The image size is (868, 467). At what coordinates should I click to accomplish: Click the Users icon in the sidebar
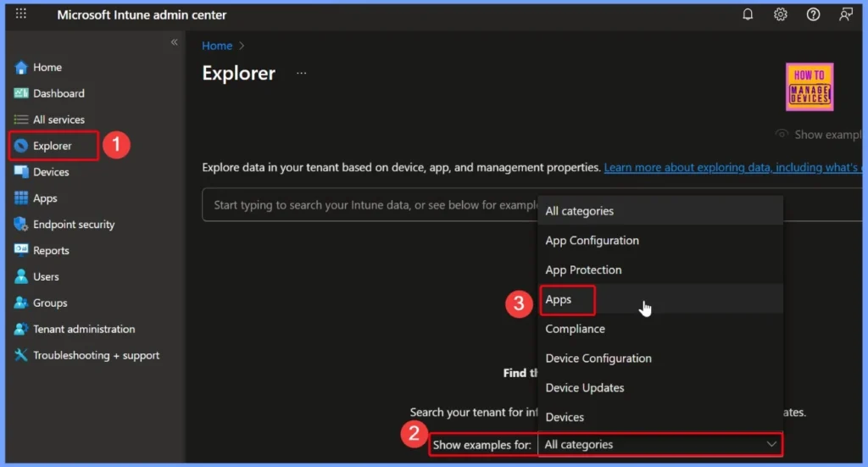click(x=21, y=276)
